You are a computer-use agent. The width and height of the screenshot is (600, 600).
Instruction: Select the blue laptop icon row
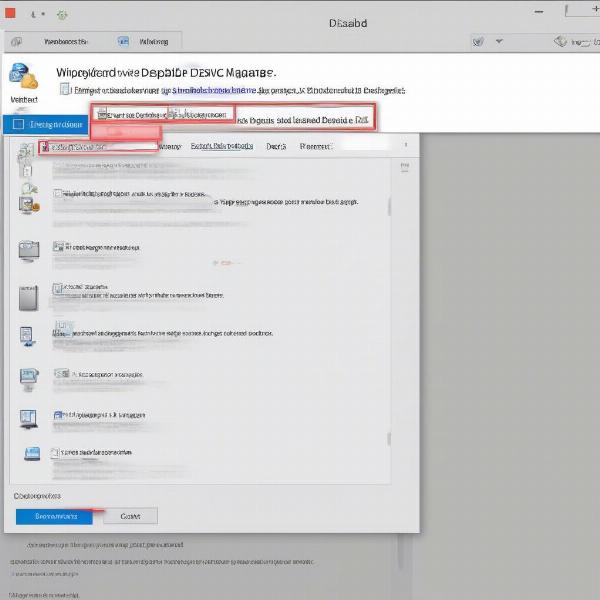[32, 454]
